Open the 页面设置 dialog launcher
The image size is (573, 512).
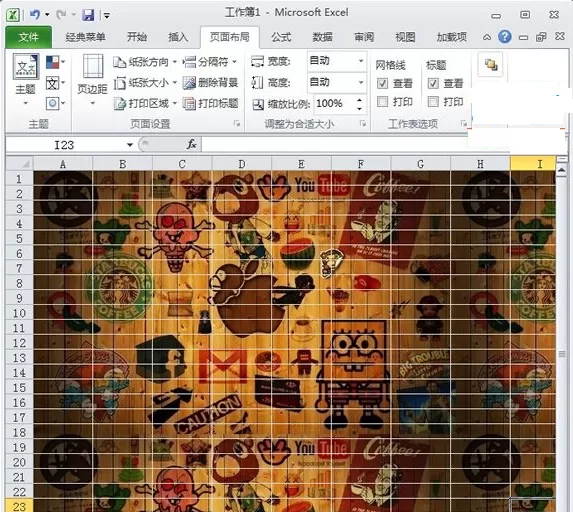(237, 124)
